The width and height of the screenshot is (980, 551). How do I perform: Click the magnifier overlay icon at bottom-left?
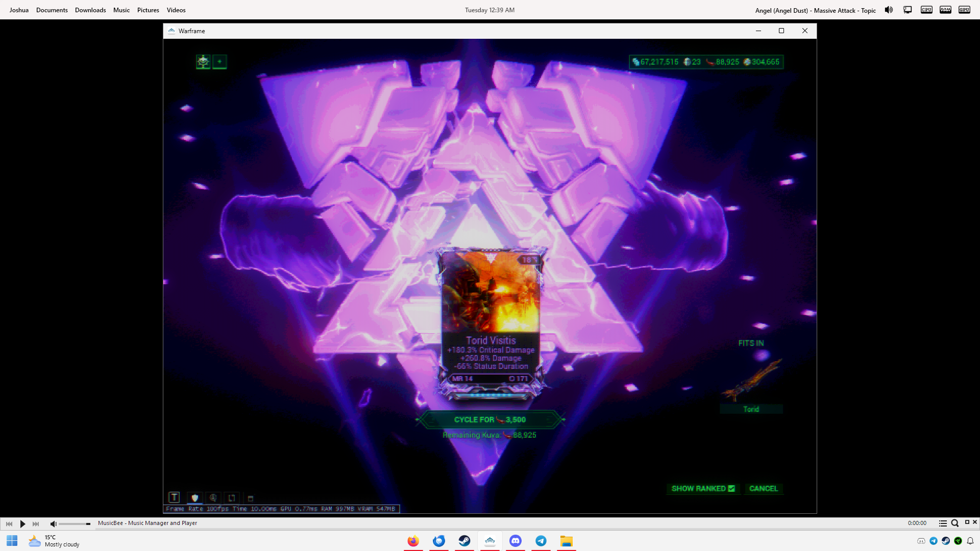213,498
